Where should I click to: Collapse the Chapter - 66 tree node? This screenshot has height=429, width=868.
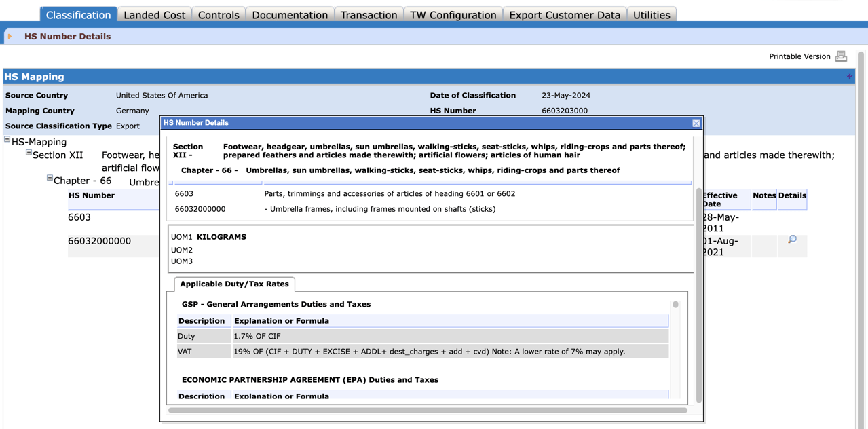tap(50, 179)
